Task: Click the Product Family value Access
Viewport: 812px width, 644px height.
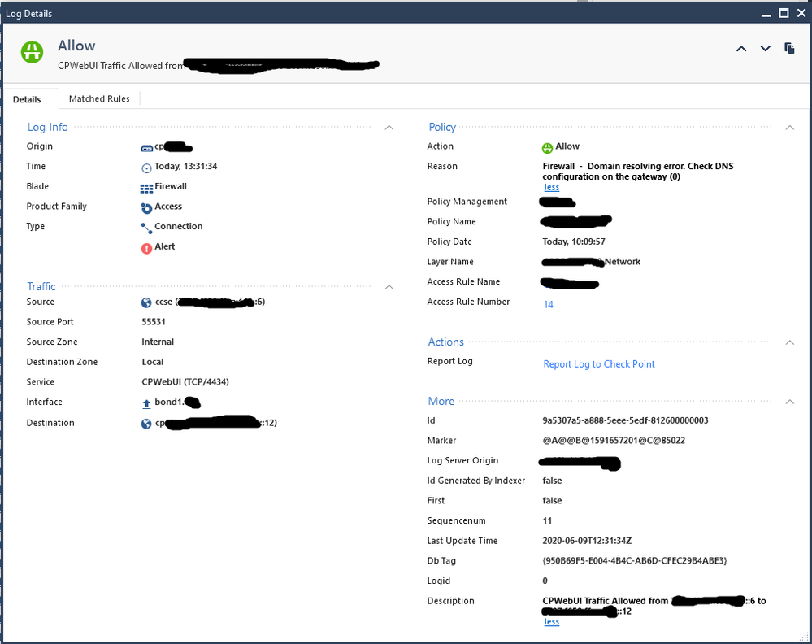Action: click(x=168, y=207)
